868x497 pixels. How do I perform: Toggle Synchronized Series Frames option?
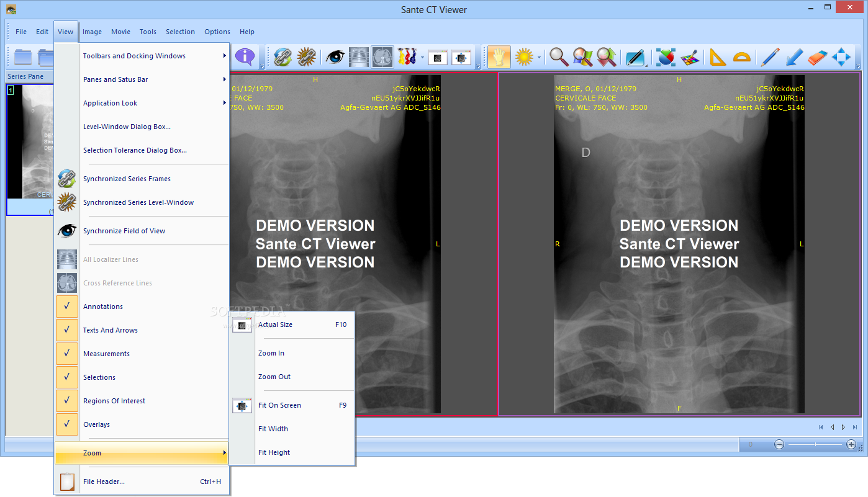pos(142,179)
